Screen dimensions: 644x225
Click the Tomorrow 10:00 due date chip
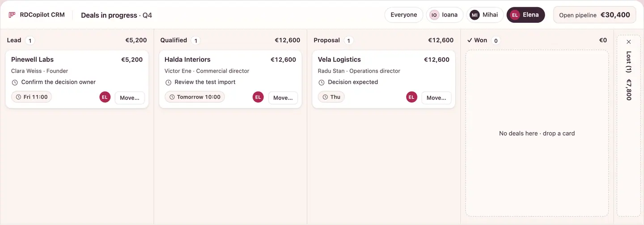(195, 97)
